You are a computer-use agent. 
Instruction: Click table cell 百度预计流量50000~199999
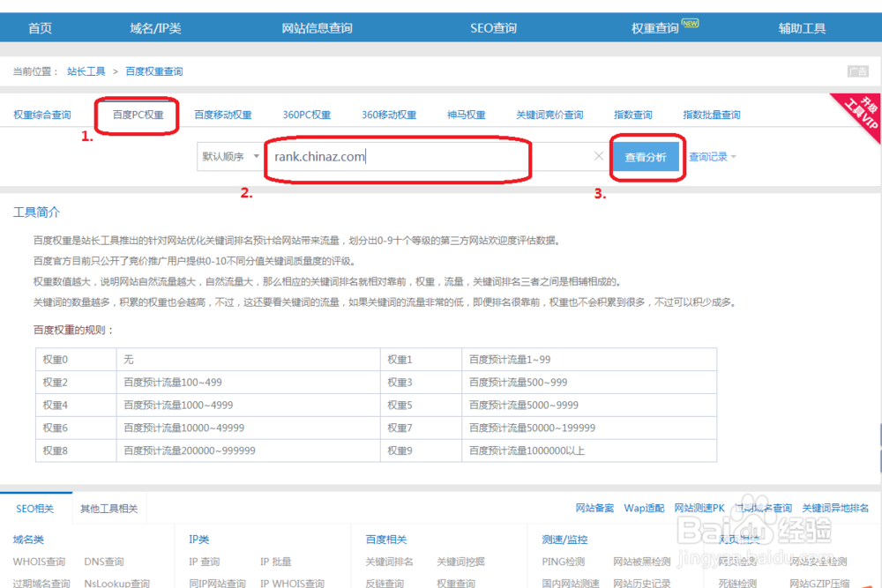pyautogui.click(x=589, y=428)
